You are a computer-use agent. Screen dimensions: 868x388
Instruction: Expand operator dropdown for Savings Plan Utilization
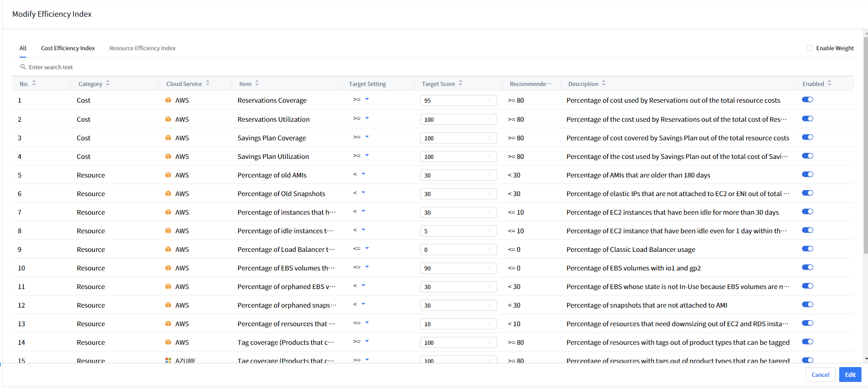[367, 156]
